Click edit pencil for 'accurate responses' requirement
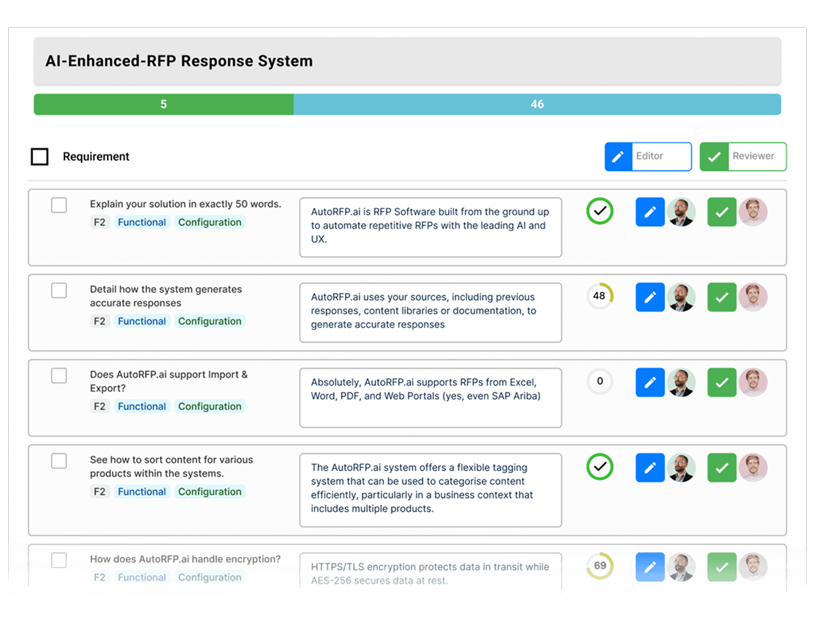This screenshot has height=644, width=815. 650,297
